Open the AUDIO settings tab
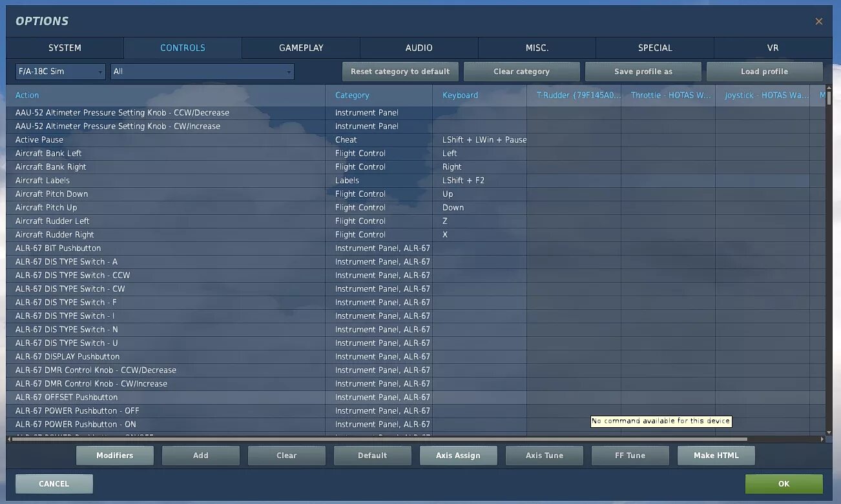The image size is (841, 504). click(x=419, y=48)
